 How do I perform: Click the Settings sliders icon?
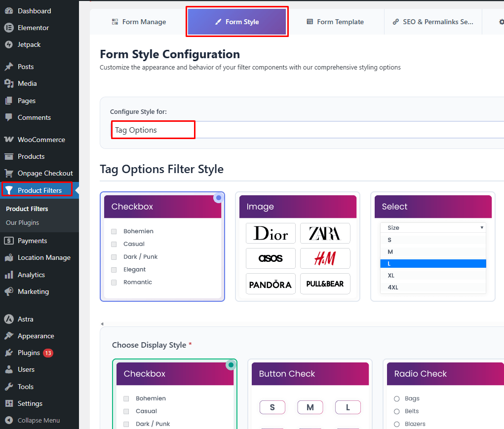pos(9,403)
